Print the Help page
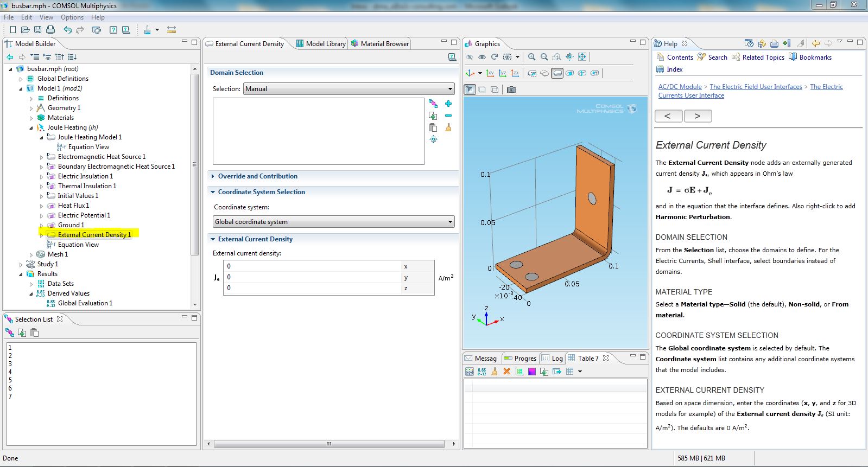 pos(774,43)
